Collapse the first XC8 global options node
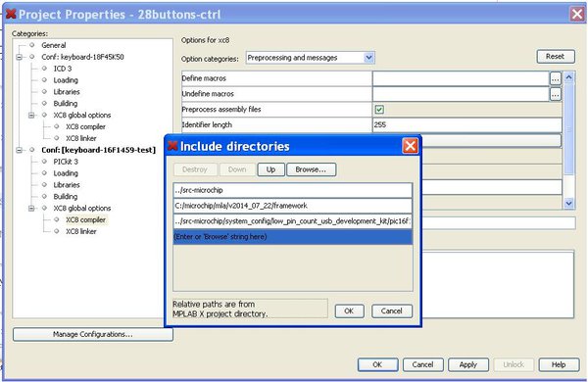The image size is (588, 382). tap(31, 115)
